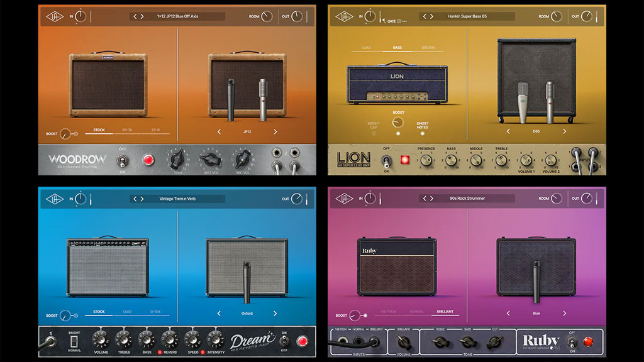The width and height of the screenshot is (644, 362).
Task: Go to previous preset in Lion plugin
Action: 425,16
